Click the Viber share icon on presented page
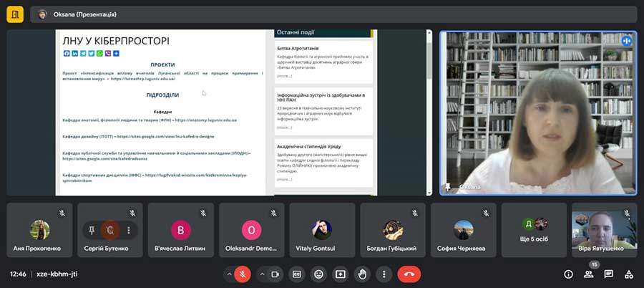 tap(107, 53)
